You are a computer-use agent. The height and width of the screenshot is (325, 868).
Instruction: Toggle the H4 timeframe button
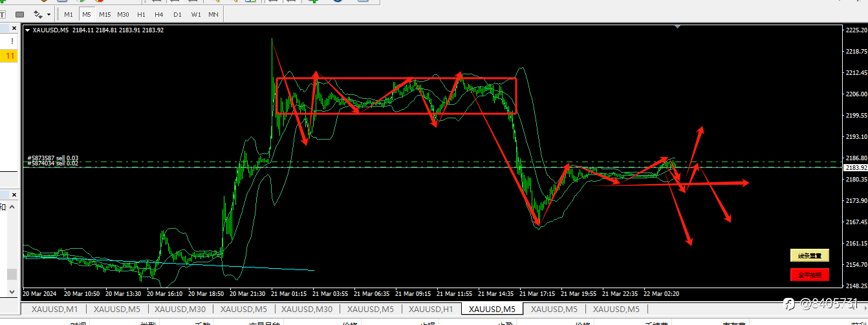(159, 14)
